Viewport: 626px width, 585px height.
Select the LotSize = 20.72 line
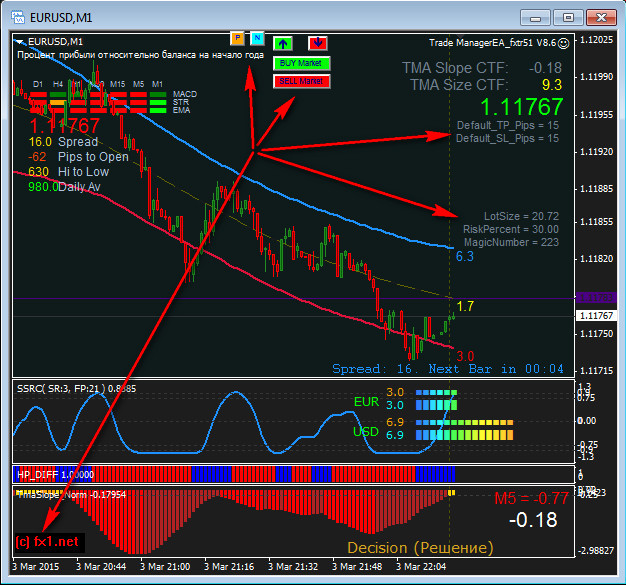(521, 216)
